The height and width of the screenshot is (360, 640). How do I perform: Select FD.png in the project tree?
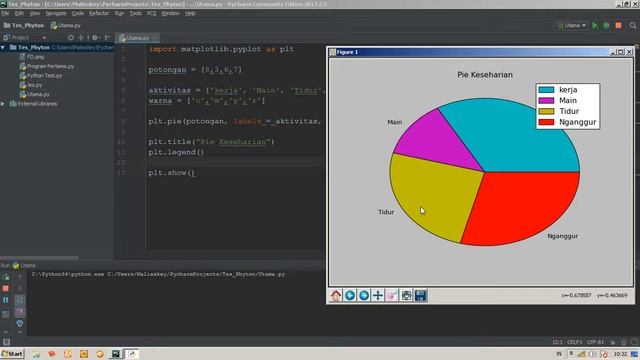point(32,57)
